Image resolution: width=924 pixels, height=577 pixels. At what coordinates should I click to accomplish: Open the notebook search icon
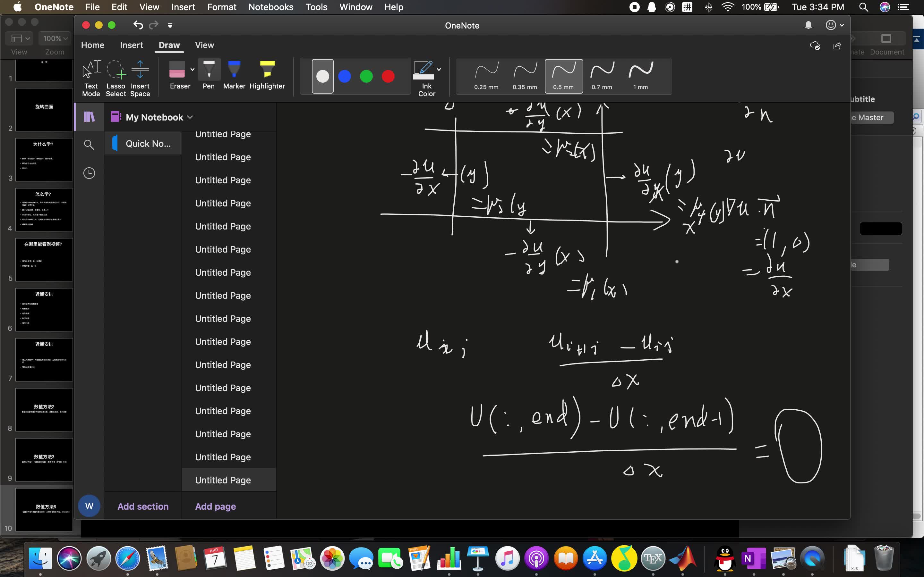pyautogui.click(x=89, y=145)
